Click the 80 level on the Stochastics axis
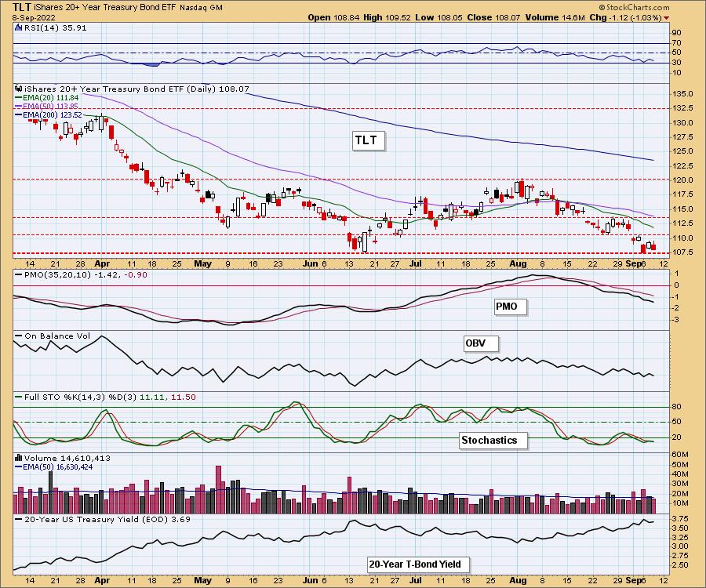This screenshot has height=588, width=706. (x=677, y=407)
